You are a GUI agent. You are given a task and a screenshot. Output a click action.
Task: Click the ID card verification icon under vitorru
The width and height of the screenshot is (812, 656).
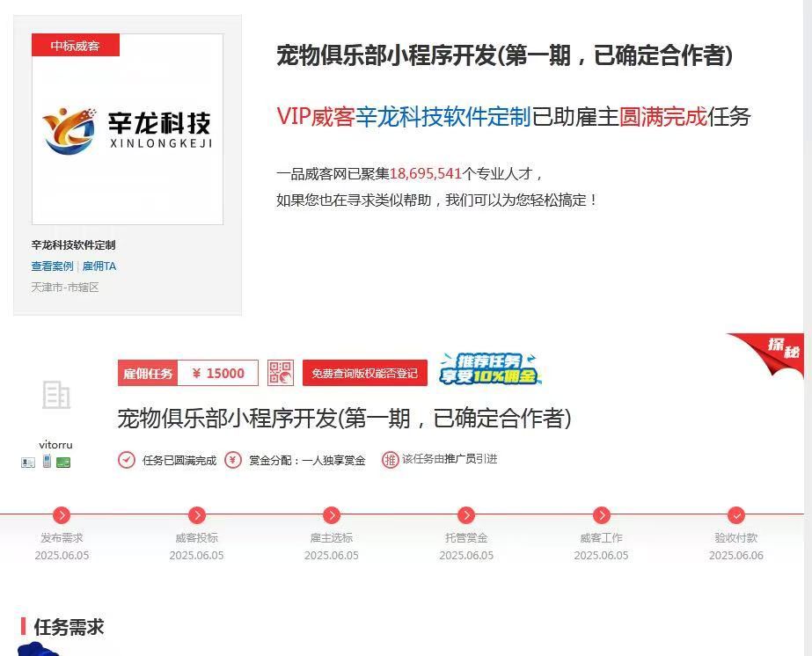(27, 462)
